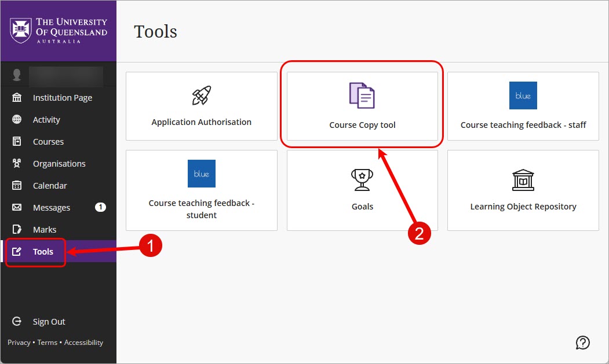Viewport: 609px width, 364px height.
Task: Open the Accessibility link
Action: [x=83, y=342]
